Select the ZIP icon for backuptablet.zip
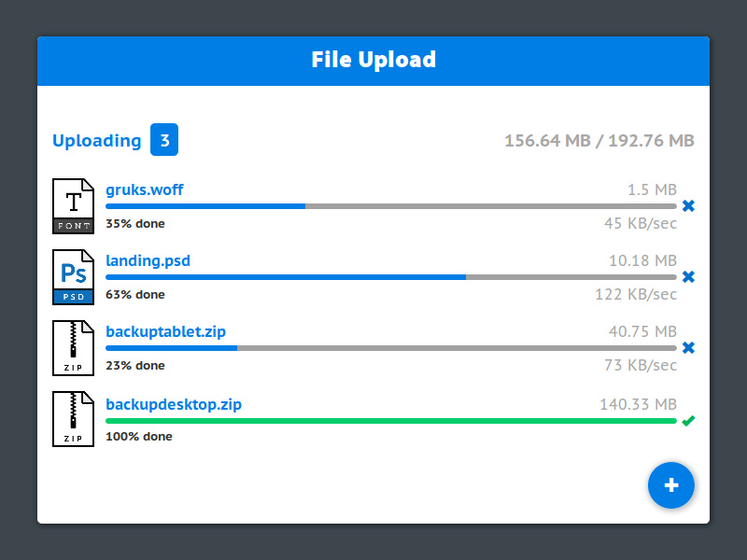The height and width of the screenshot is (560, 747). [73, 347]
